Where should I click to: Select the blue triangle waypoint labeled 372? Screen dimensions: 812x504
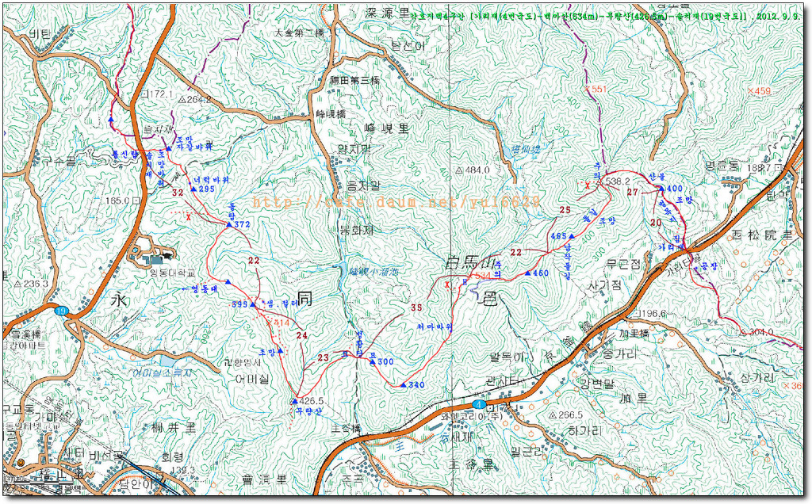click(229, 224)
